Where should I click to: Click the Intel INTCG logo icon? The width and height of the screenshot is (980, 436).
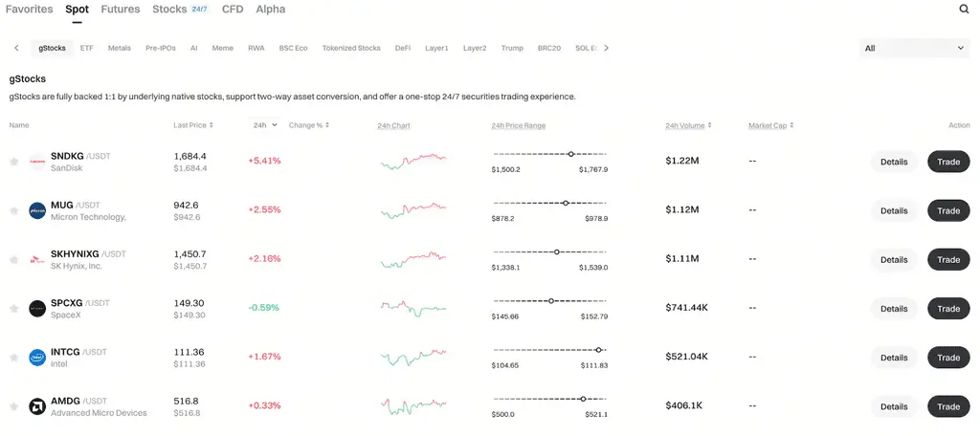coord(37,358)
